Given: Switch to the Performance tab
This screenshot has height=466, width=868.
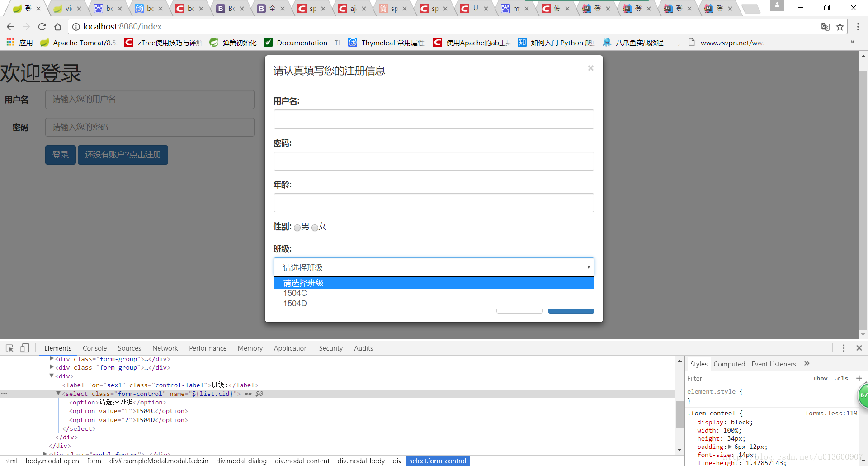Looking at the screenshot, I should point(208,348).
